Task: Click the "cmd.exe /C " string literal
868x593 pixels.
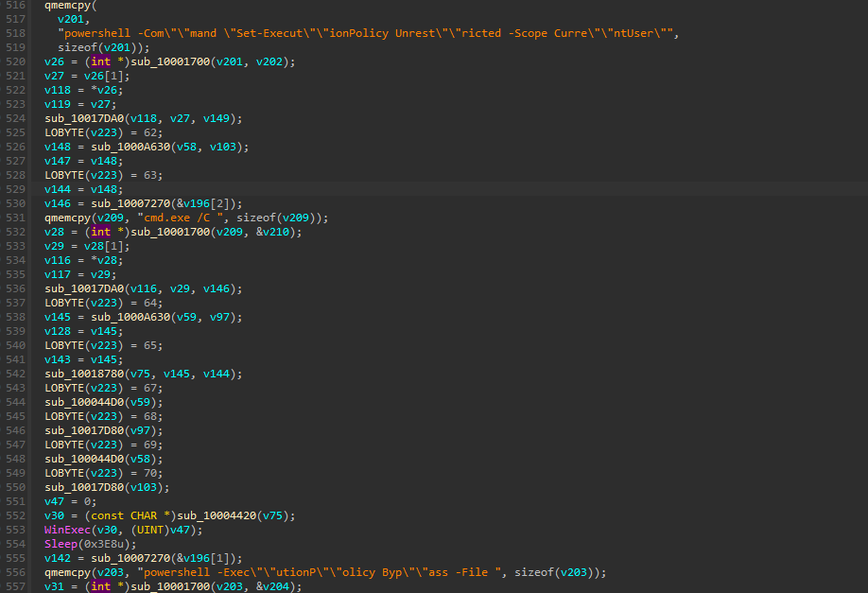Action: coord(181,218)
